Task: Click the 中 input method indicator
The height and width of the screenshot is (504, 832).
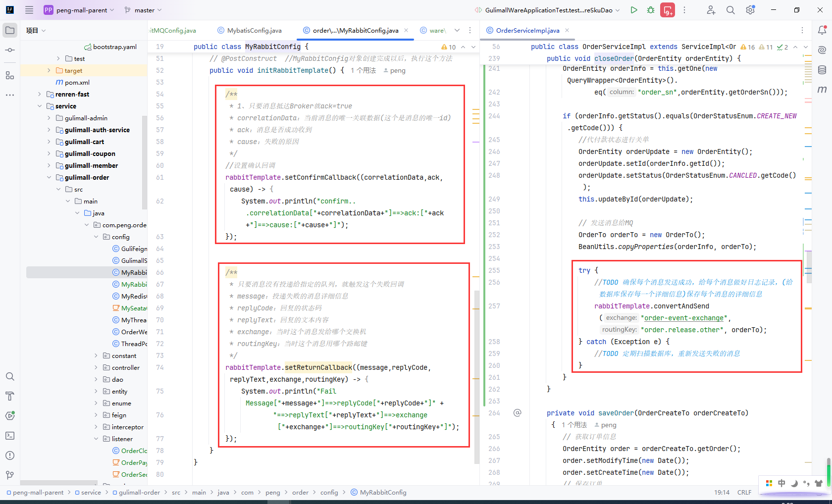Action: click(781, 483)
